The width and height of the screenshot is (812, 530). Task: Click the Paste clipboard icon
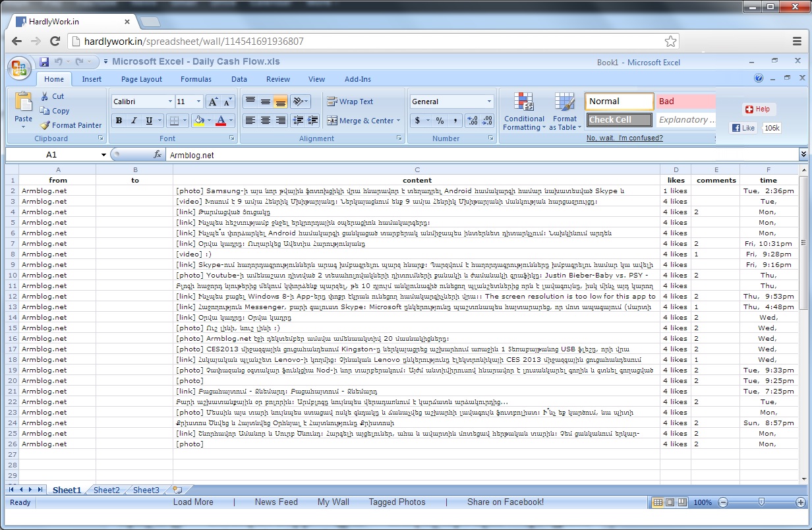click(x=24, y=102)
